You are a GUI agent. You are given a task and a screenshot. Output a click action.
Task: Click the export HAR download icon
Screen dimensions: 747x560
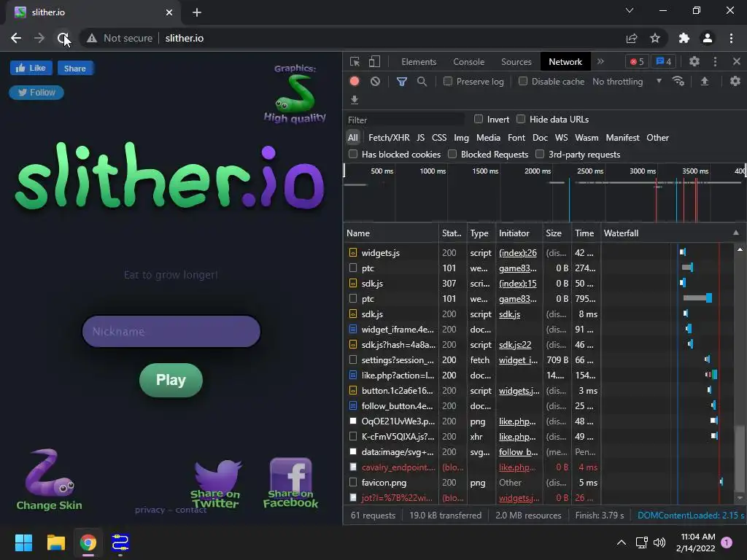pyautogui.click(x=355, y=99)
